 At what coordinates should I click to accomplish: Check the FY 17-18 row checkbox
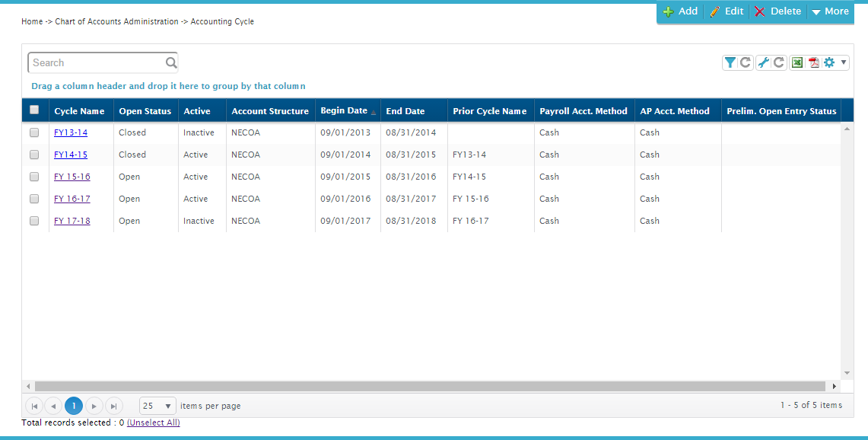[34, 221]
